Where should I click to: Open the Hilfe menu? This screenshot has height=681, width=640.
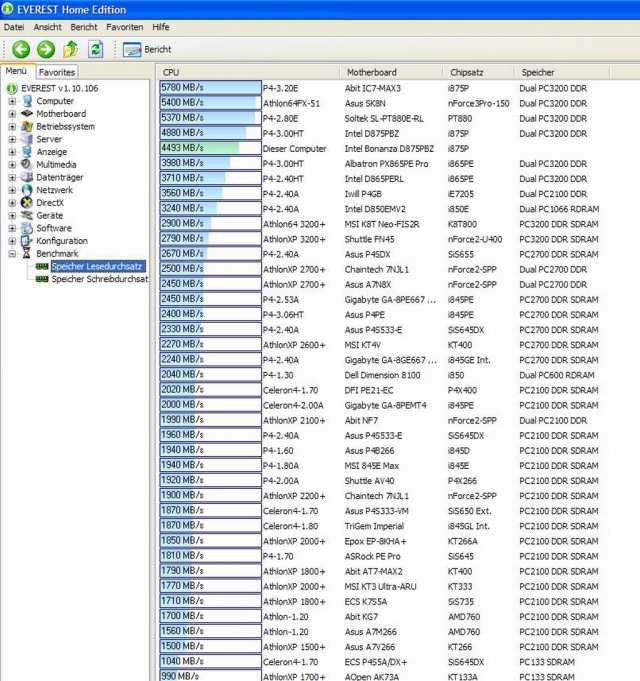pyautogui.click(x=161, y=27)
